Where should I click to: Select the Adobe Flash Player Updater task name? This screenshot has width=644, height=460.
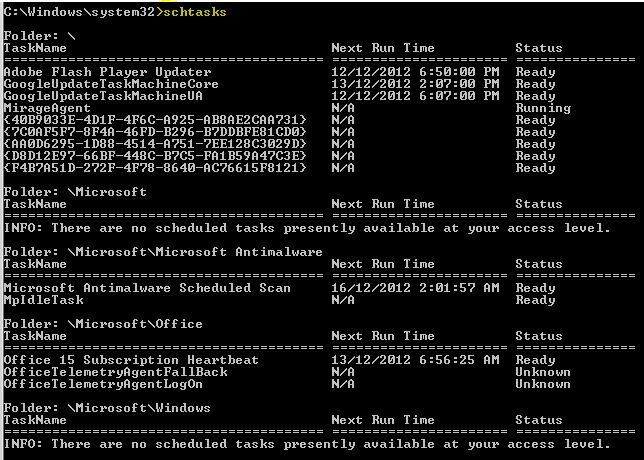107,72
